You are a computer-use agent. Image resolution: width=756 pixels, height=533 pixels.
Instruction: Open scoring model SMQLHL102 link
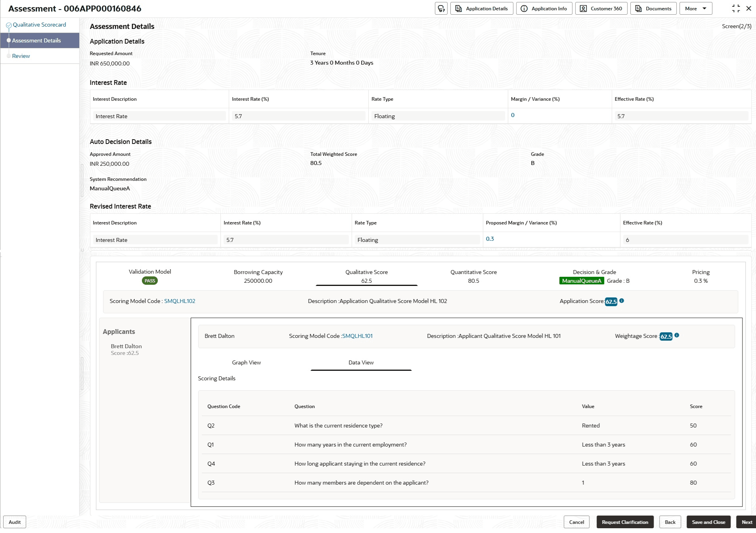tap(180, 301)
